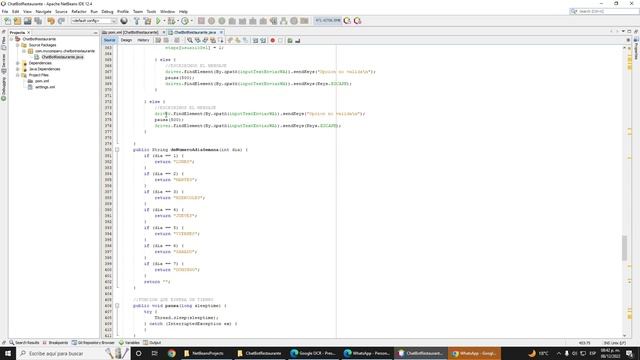This screenshot has height=360, width=640.
Task: Collapse the Source Packages node
Action: (x=18, y=45)
